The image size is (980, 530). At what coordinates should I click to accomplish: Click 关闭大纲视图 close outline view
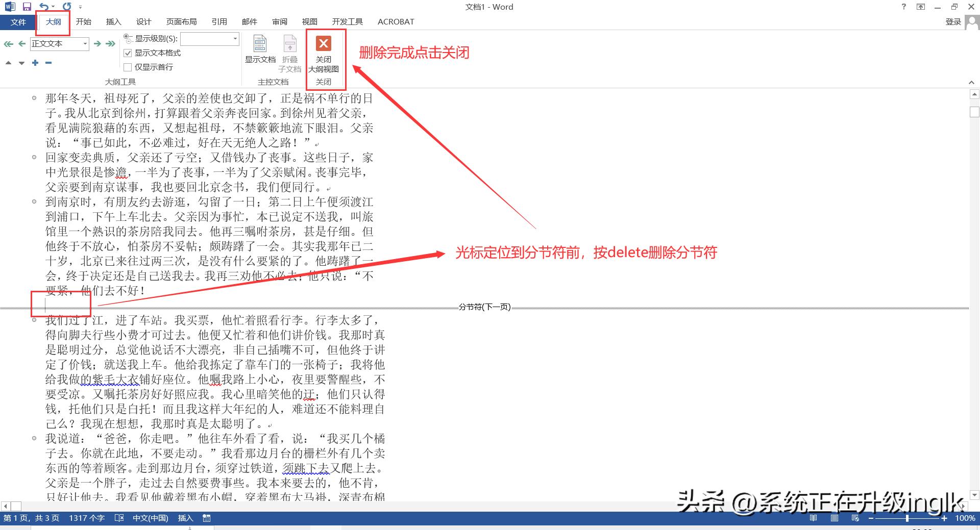[x=324, y=54]
